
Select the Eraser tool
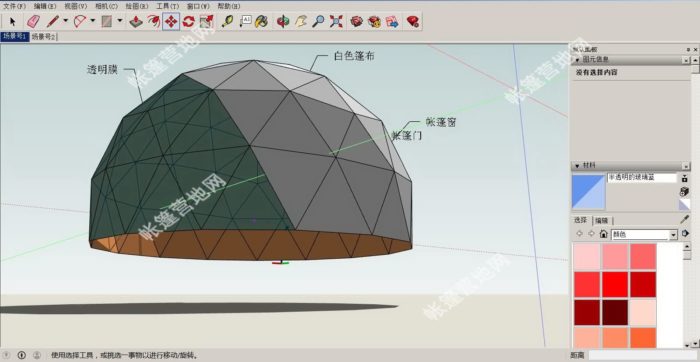33,21
